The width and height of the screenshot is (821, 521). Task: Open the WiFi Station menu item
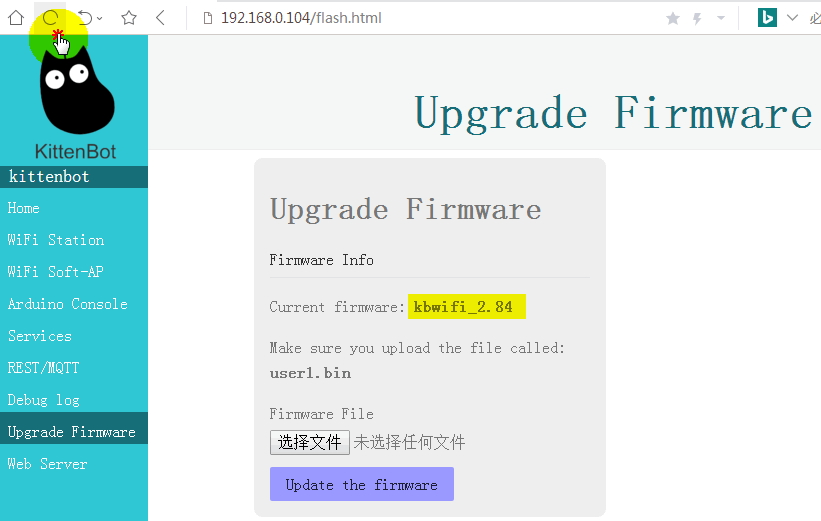pyautogui.click(x=56, y=240)
